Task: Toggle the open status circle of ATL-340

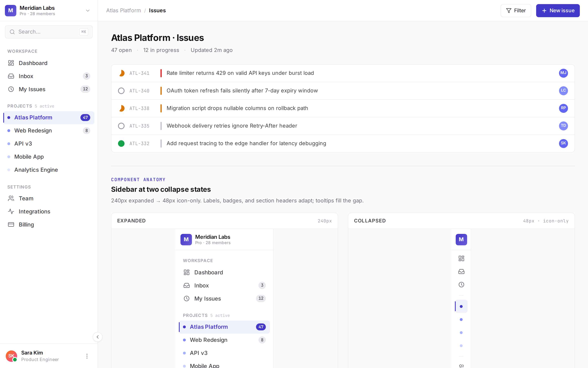Action: 121,91
